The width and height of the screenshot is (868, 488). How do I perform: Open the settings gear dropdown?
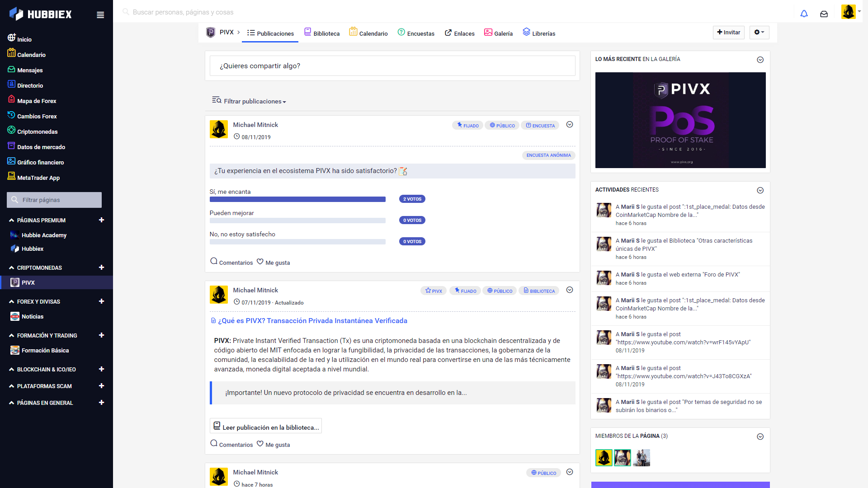759,32
